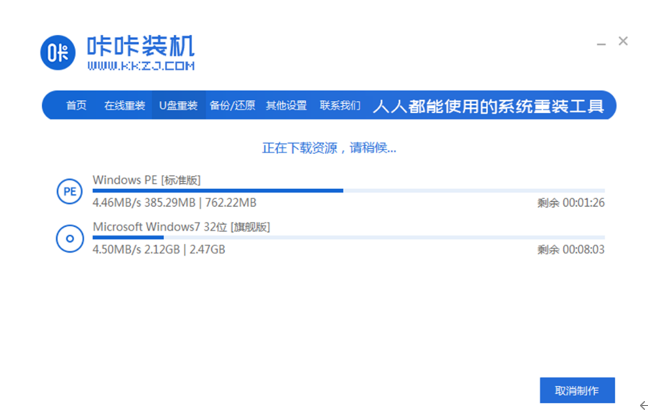Click the Windows7 download progress bar
The image size is (648, 411).
[348, 237]
